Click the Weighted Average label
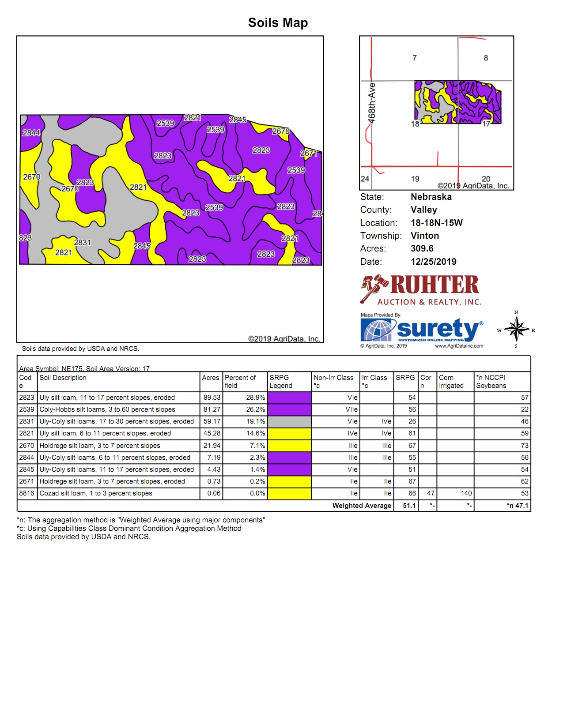This screenshot has height=728, width=563. pos(362,506)
